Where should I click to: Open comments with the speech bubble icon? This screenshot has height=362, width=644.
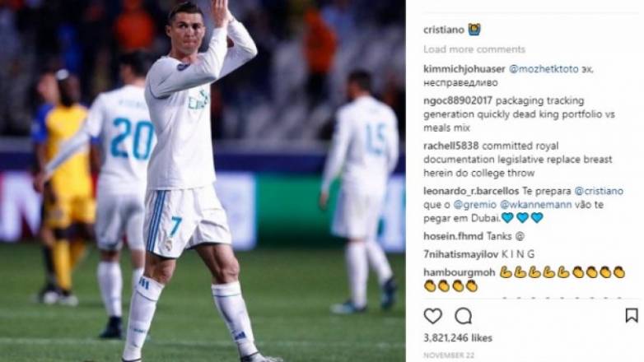464,316
